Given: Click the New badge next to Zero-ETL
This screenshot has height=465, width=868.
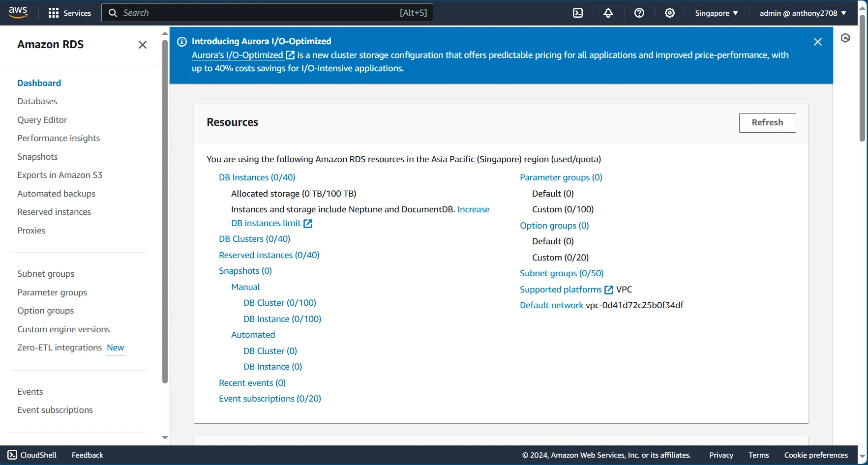Looking at the screenshot, I should tap(116, 348).
